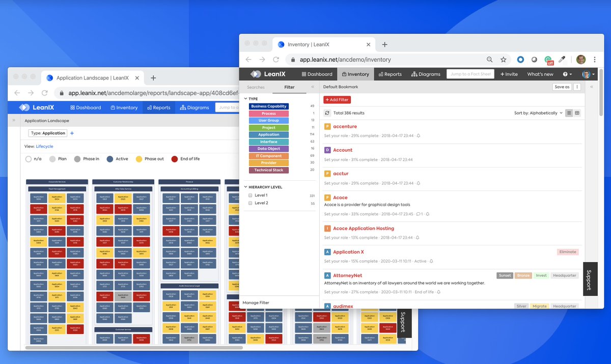Viewport: 611px width, 364px height.
Task: Open the Type: Application filter in Landscape
Action: (48, 133)
